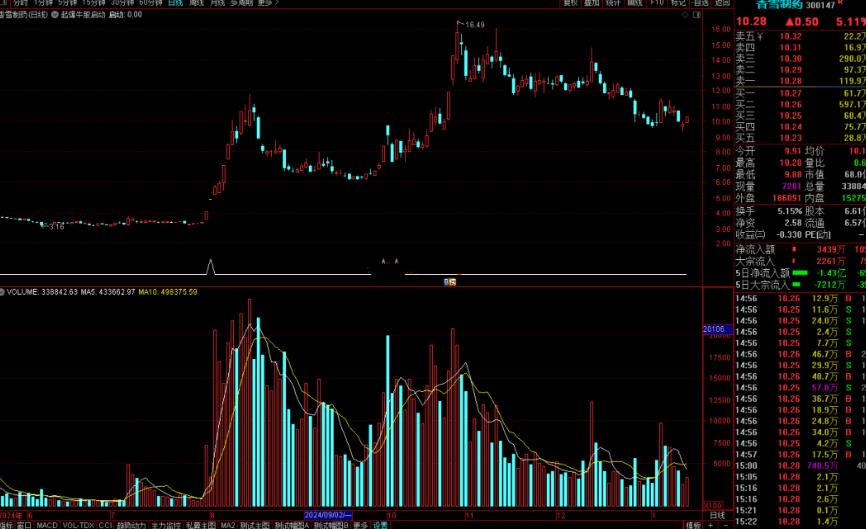866x529 pixels.
Task: Select the MACD indicator tab
Action: (47, 525)
